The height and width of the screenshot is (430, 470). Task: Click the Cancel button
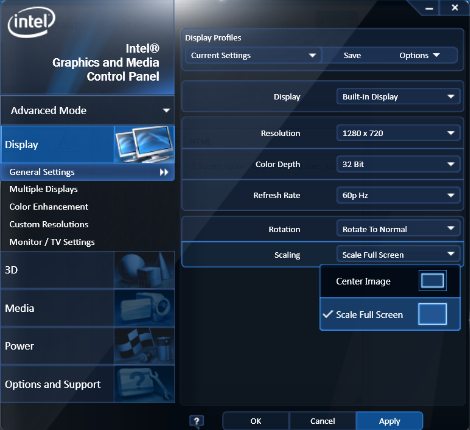(322, 421)
